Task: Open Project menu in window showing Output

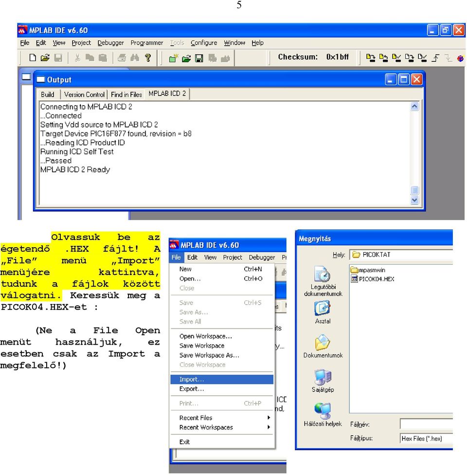Action: click(81, 43)
